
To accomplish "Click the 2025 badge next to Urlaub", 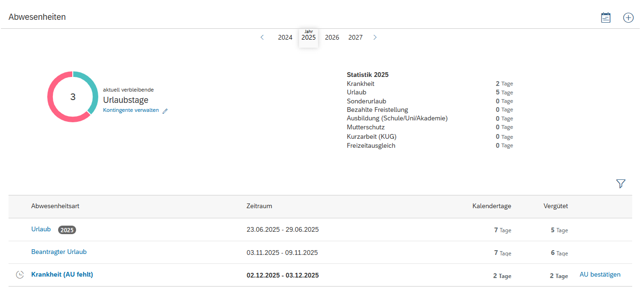I will pos(67,230).
